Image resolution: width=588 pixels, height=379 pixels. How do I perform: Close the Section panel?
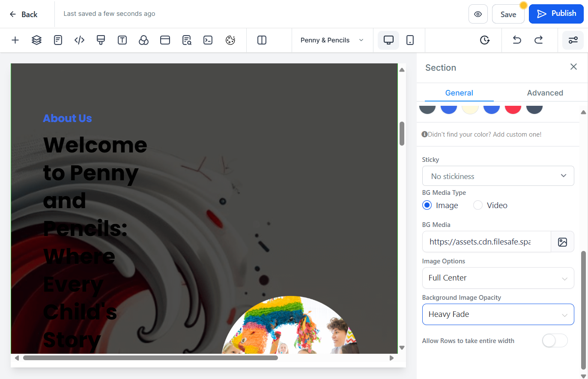pos(574,67)
